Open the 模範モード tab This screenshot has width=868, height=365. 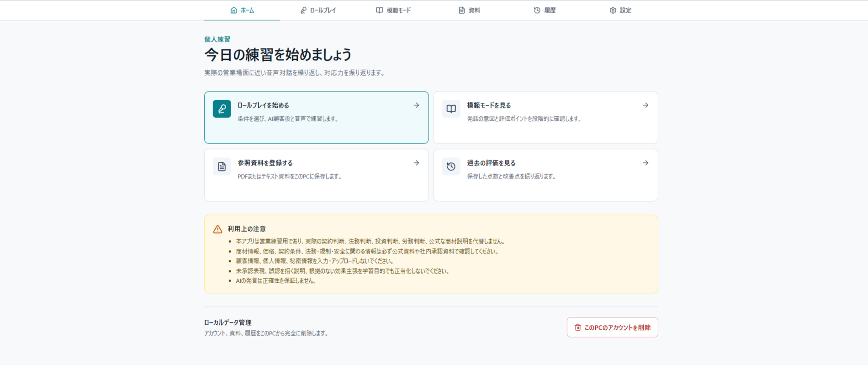(x=393, y=10)
